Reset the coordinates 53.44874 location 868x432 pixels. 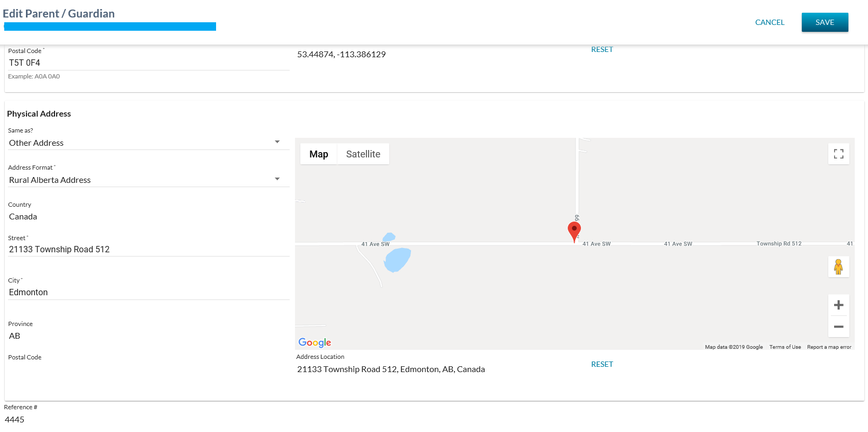[602, 49]
